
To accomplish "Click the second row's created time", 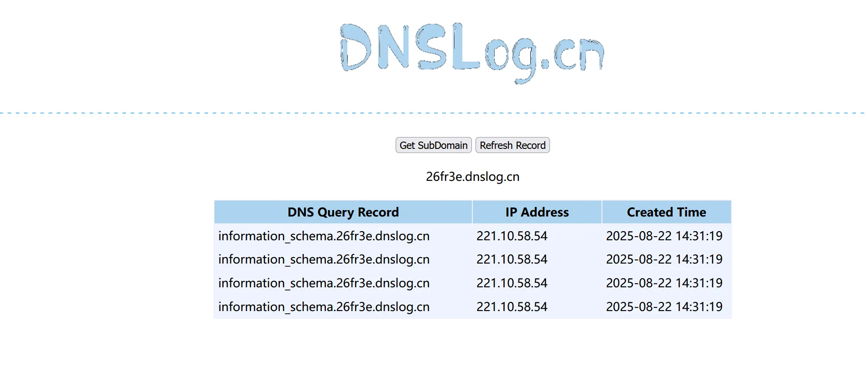I will click(x=664, y=259).
